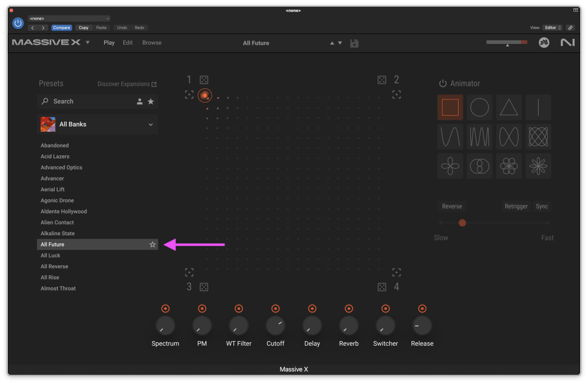Click the Undo button
This screenshot has height=384, width=588.
[122, 28]
